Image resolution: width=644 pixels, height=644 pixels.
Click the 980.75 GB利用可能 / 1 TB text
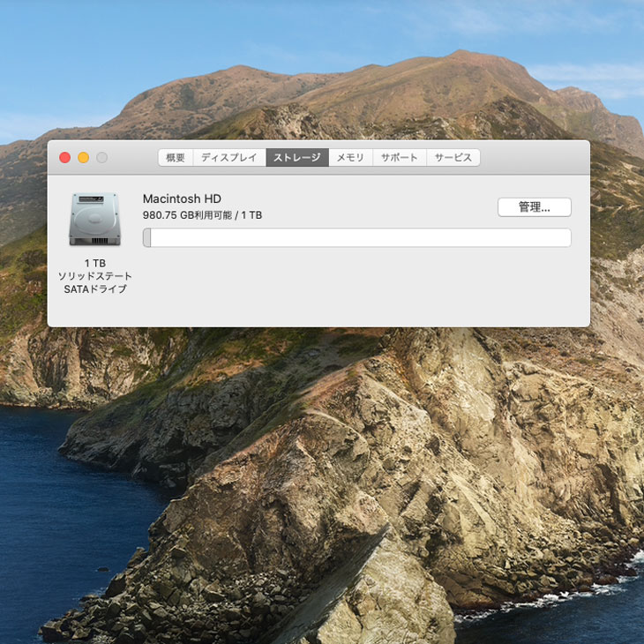(202, 215)
